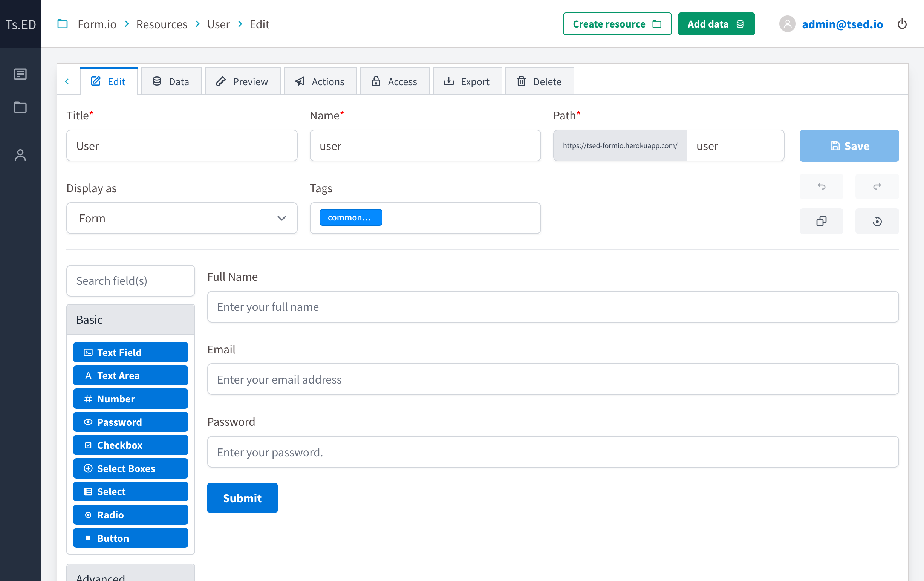924x581 pixels.
Task: Collapse the tab bar with the chevron
Action: point(68,81)
